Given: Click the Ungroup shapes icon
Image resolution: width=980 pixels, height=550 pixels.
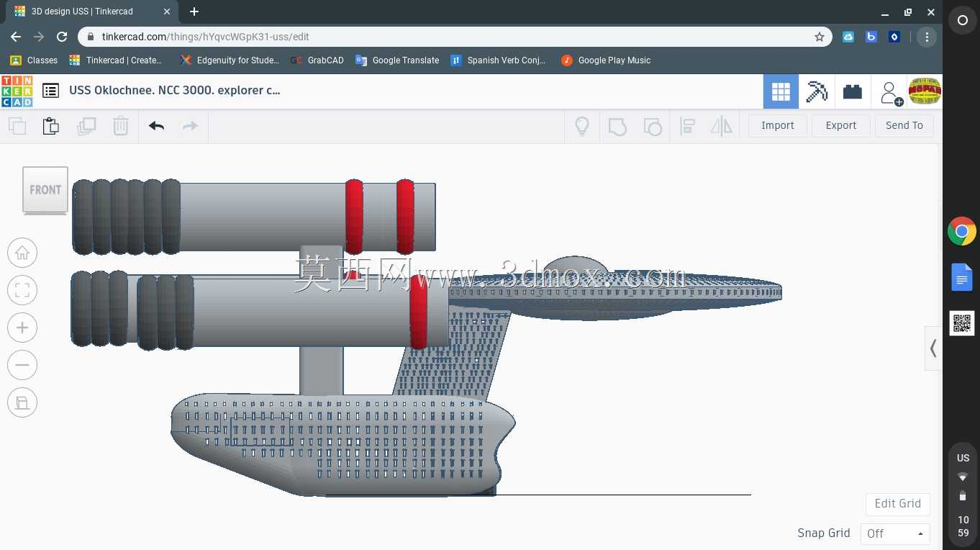Looking at the screenshot, I should click(652, 127).
